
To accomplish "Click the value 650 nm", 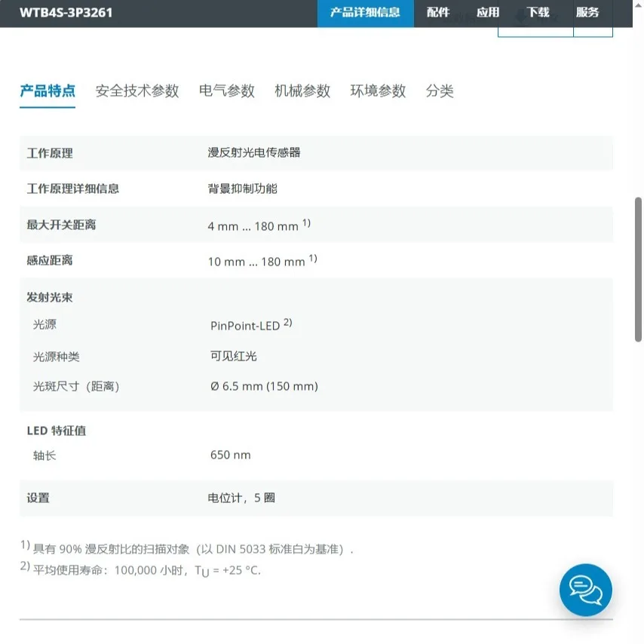I will tap(231, 455).
